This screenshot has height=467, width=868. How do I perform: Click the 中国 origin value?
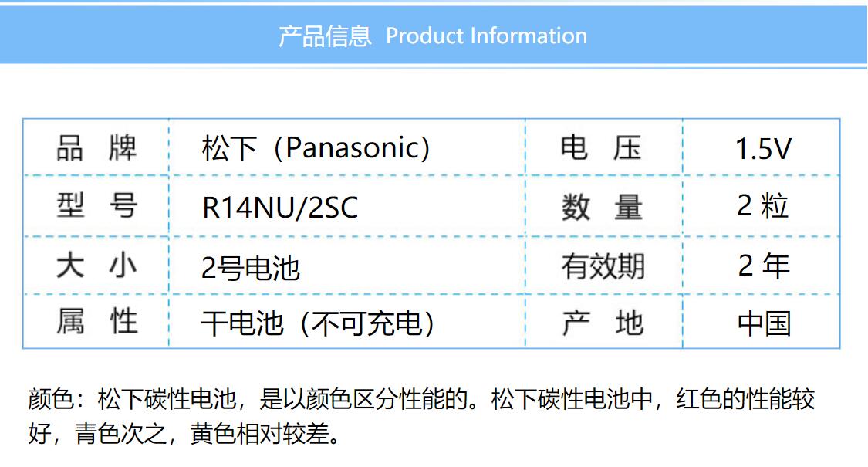[x=762, y=323]
